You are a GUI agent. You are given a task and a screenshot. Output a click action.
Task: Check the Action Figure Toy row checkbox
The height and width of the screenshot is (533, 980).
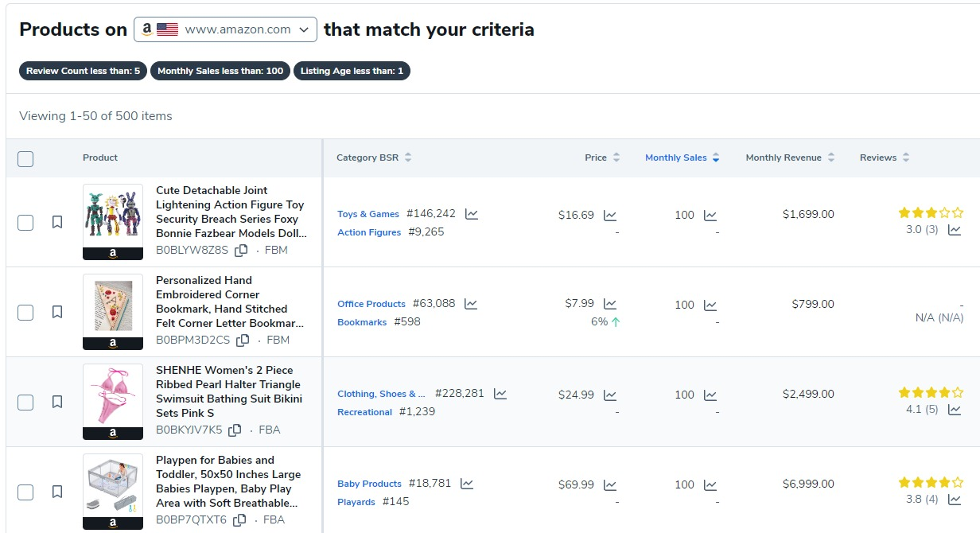(x=25, y=222)
